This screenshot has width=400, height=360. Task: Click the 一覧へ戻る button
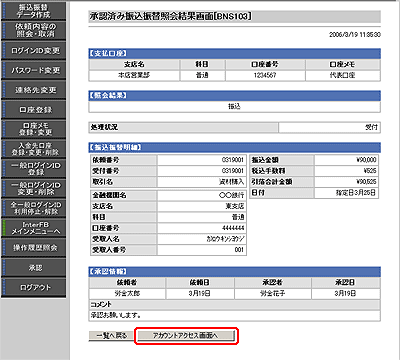coord(111,336)
